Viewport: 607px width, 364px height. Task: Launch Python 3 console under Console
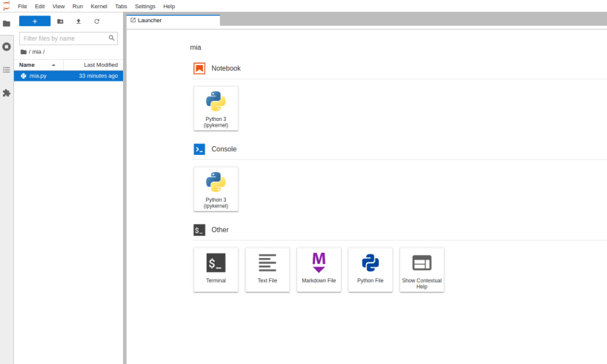click(216, 189)
